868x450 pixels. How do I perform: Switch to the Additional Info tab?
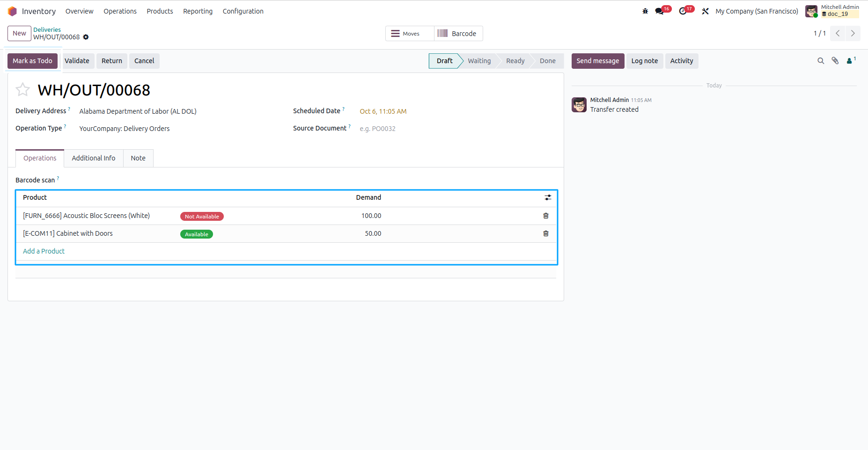click(94, 158)
